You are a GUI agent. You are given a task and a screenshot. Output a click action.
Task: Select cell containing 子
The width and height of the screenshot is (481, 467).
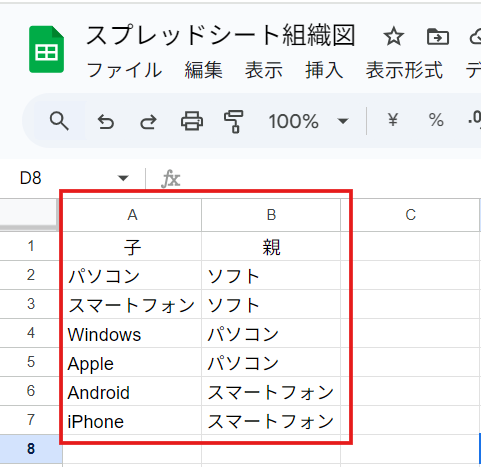coord(132,246)
